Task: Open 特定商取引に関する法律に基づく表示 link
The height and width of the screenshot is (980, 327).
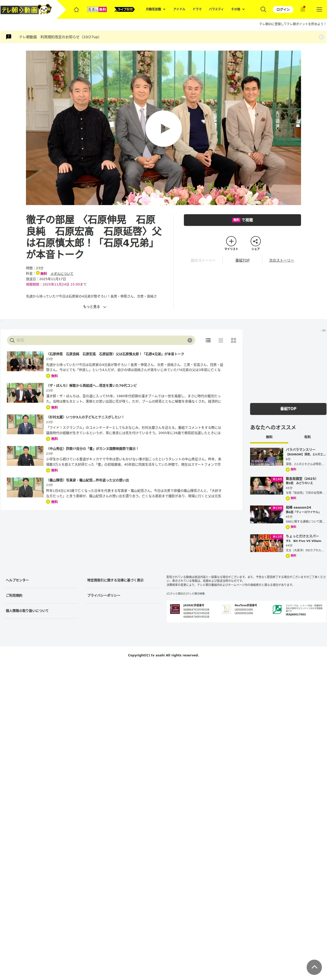Action: 115,580
